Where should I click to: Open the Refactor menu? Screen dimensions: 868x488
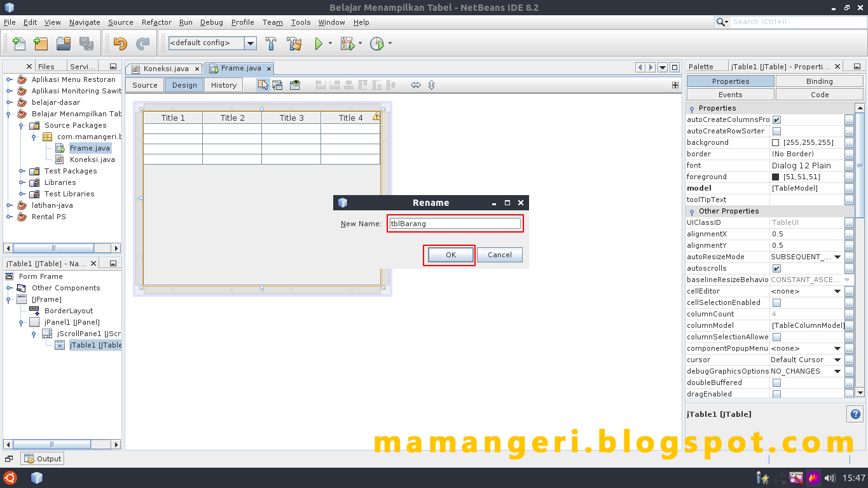point(156,22)
